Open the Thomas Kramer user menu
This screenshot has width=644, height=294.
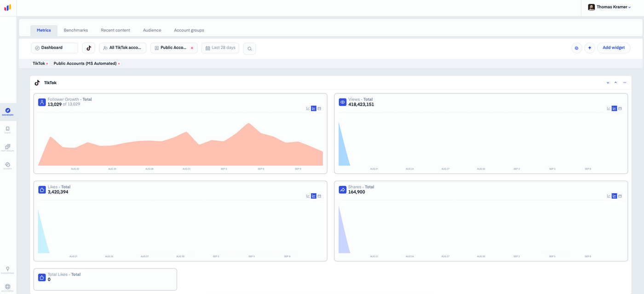click(609, 7)
